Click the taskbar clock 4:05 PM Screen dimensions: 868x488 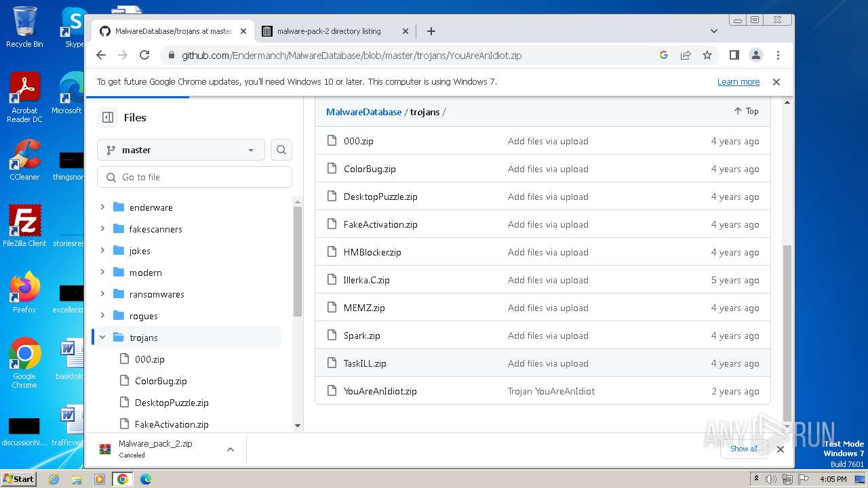pos(833,479)
